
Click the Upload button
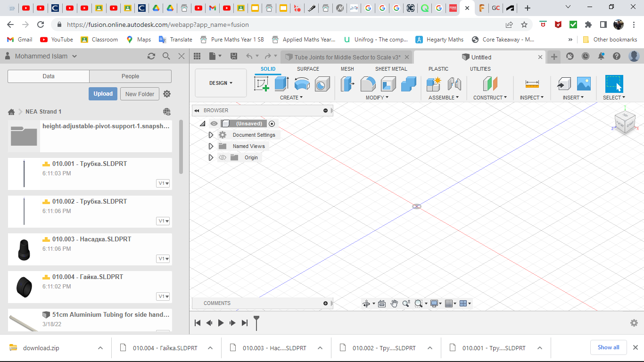(103, 93)
